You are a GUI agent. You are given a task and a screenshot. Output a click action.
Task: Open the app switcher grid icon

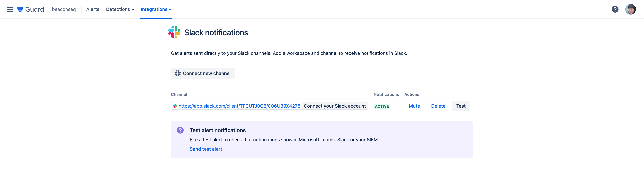tap(10, 9)
